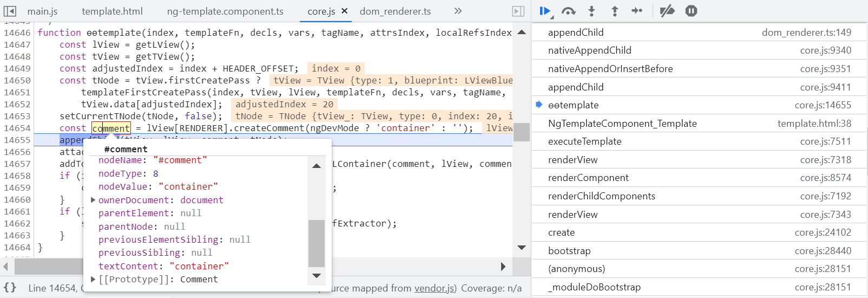The width and height of the screenshot is (868, 298).
Task: Click the parentNode null property
Action: tap(142, 226)
